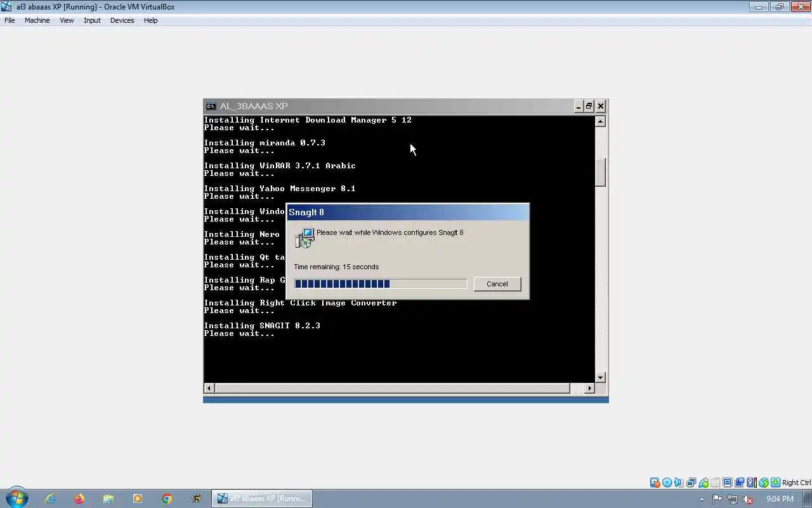Viewport: 812px width, 508px height.
Task: Click the muted volume tray icon
Action: pyautogui.click(x=749, y=499)
